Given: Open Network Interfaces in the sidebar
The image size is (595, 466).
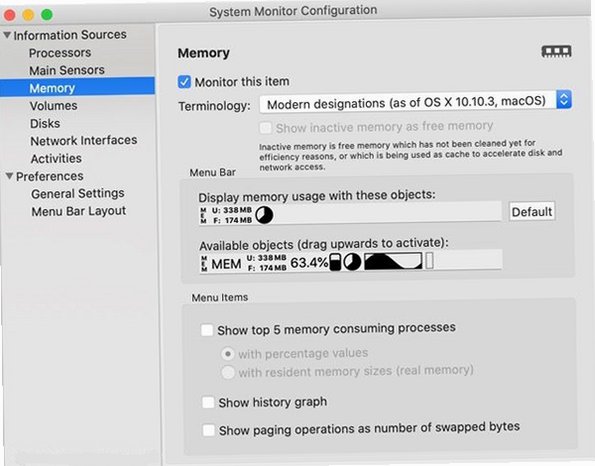Looking at the screenshot, I should pos(84,141).
